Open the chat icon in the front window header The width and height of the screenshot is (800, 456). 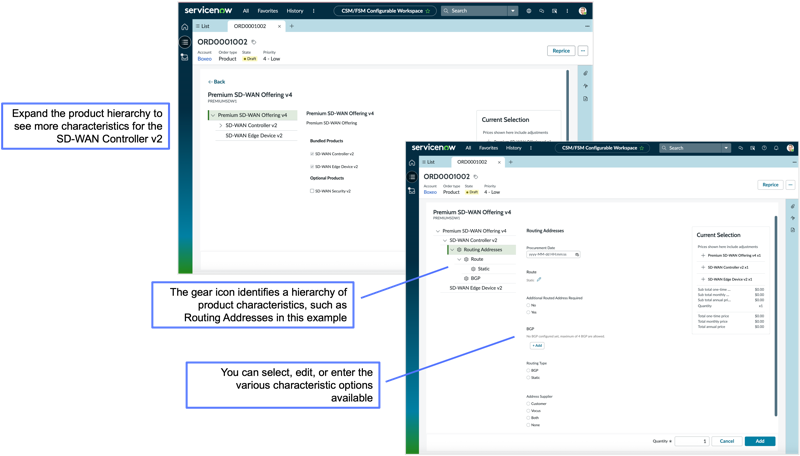[x=740, y=148]
